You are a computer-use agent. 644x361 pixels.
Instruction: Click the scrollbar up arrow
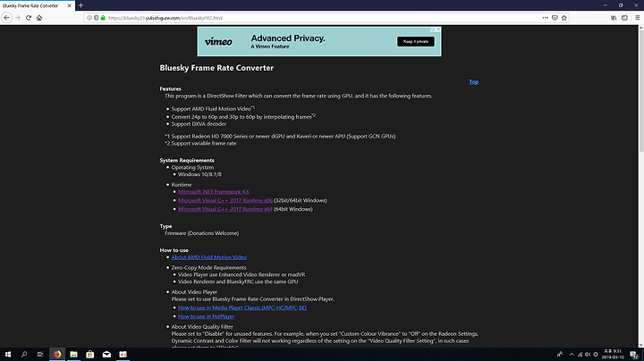(640, 28)
